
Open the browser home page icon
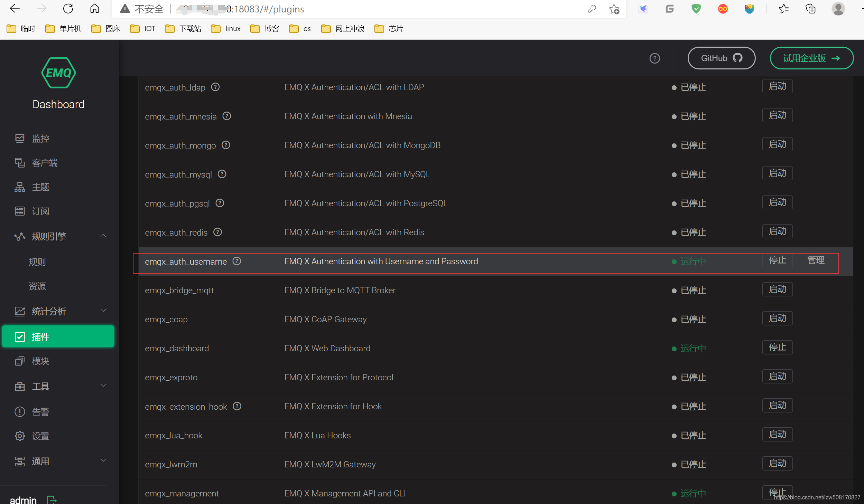click(95, 9)
